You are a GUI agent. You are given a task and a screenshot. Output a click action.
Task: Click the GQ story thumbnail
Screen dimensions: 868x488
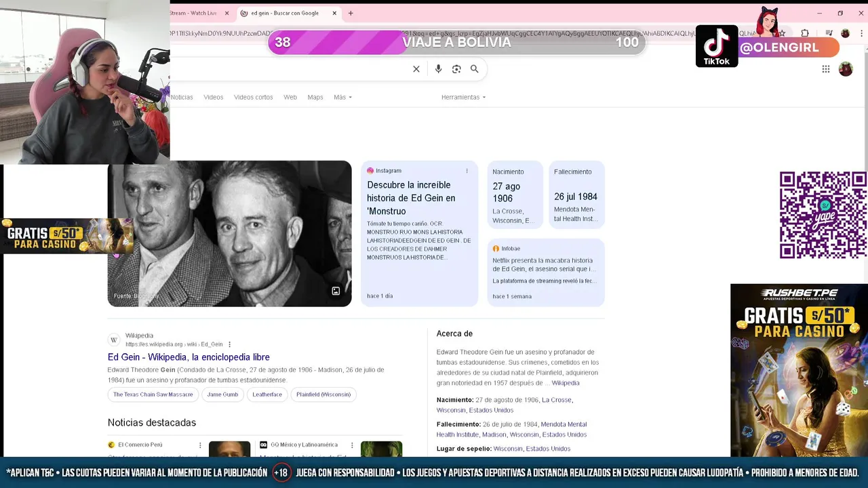coord(381,449)
